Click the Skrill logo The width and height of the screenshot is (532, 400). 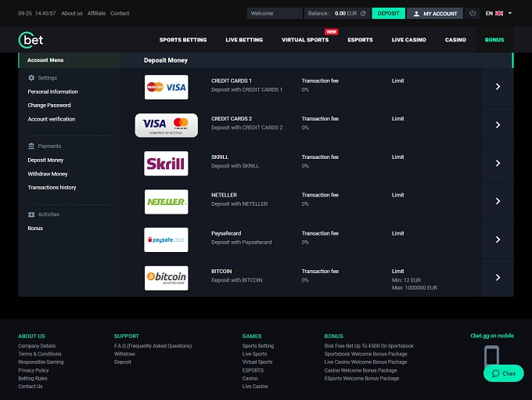click(166, 164)
